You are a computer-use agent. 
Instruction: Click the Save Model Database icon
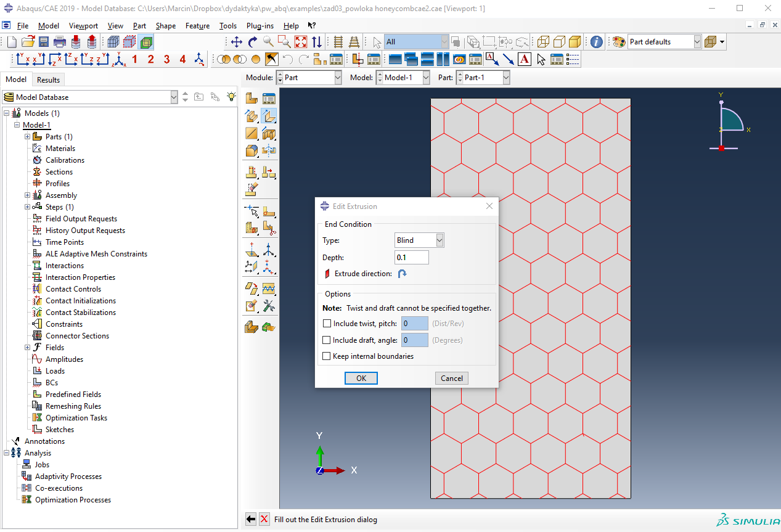click(x=44, y=42)
